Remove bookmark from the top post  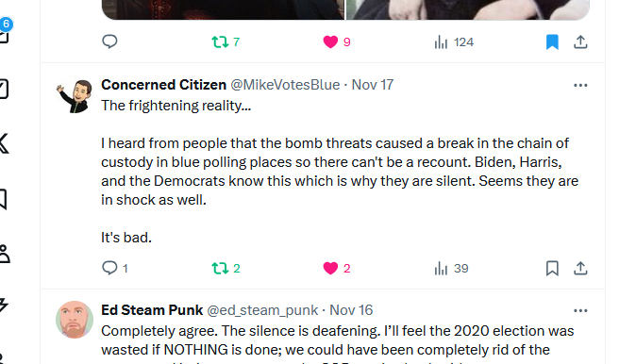click(x=552, y=41)
